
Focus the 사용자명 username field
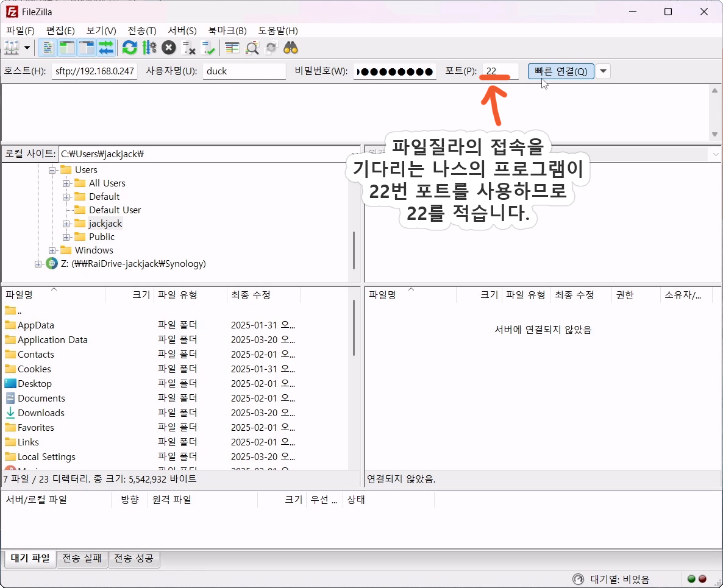(244, 71)
